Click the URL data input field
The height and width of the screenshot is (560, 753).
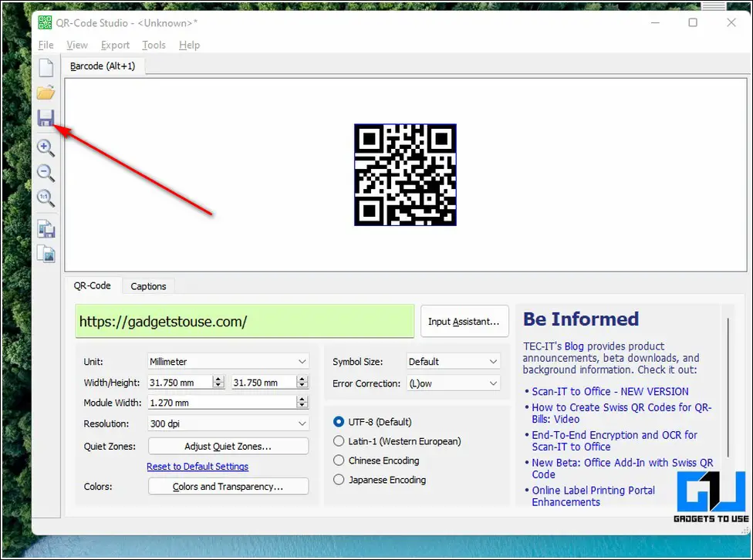[x=245, y=322]
